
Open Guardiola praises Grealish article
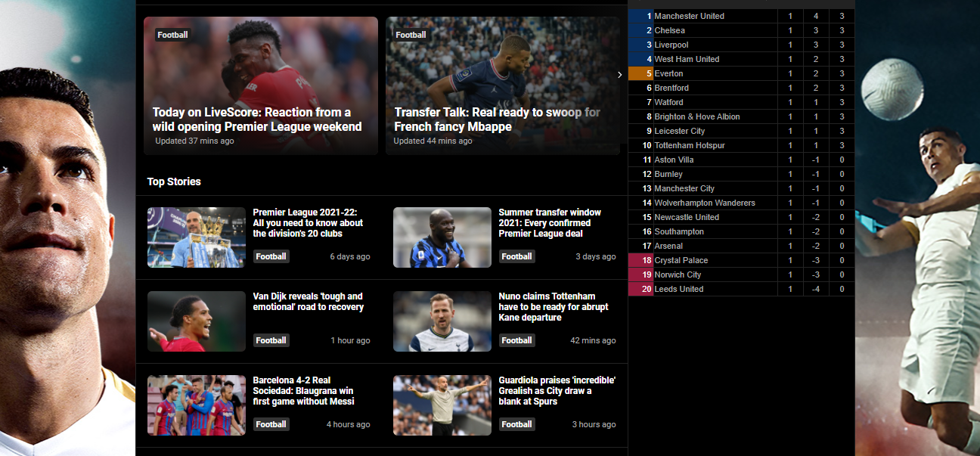[x=557, y=391]
